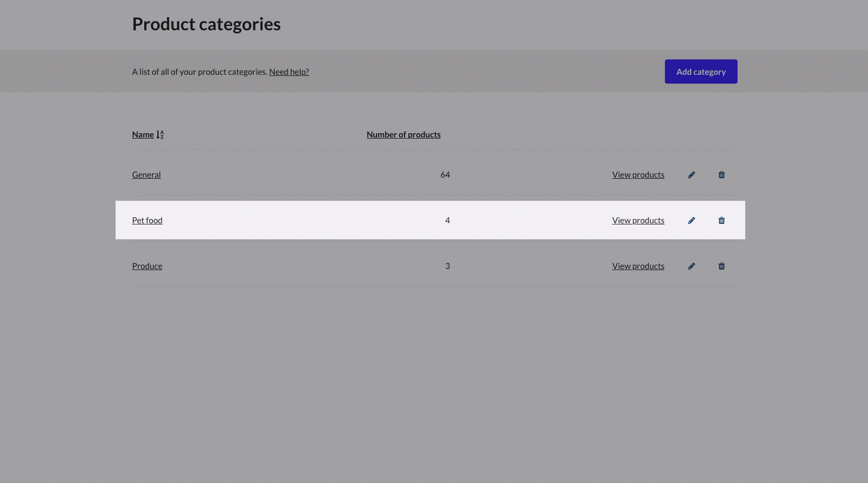View products in the General category

[x=638, y=174]
